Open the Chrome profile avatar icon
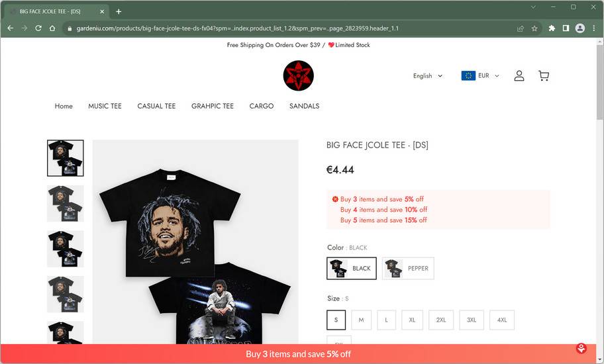Image resolution: width=604 pixels, height=364 pixels. point(579,28)
